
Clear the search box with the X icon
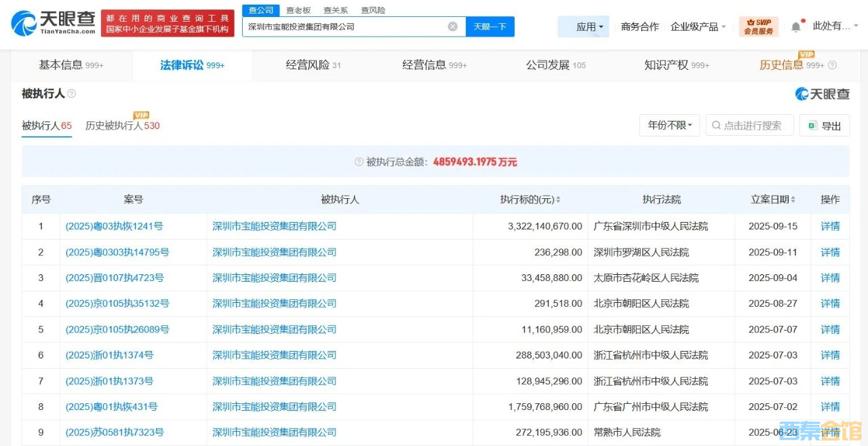coord(452,26)
